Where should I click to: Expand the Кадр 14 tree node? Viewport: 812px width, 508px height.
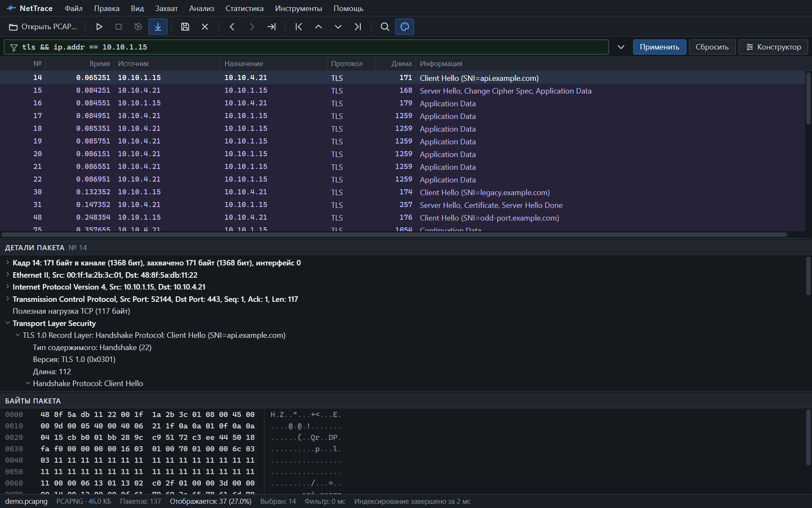pyautogui.click(x=8, y=262)
